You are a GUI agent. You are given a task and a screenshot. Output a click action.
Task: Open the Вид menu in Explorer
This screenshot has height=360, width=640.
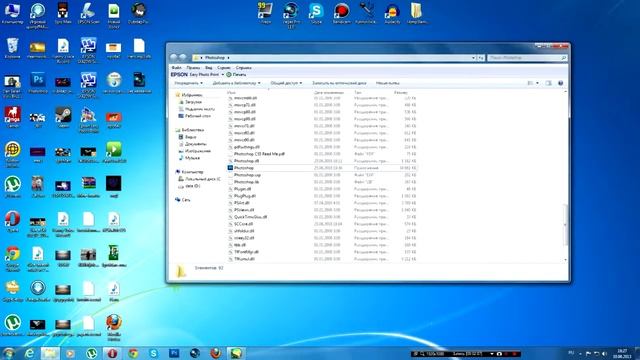tap(209, 68)
